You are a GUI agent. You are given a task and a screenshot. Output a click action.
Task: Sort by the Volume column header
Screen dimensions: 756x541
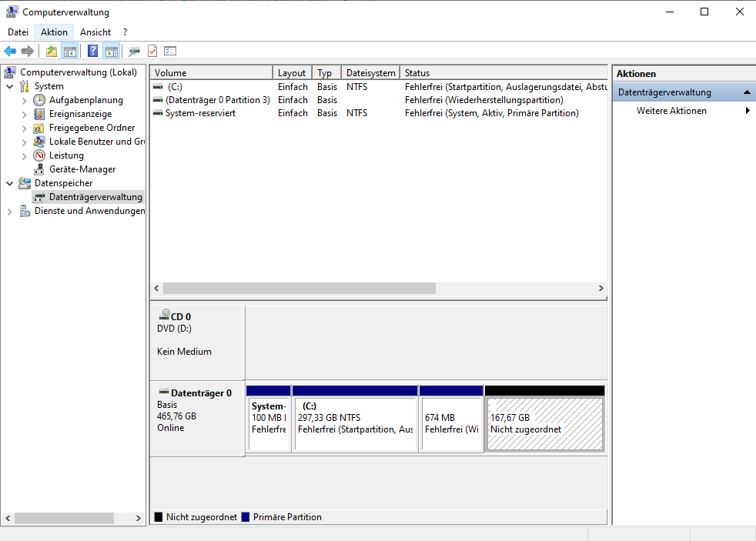tap(211, 73)
